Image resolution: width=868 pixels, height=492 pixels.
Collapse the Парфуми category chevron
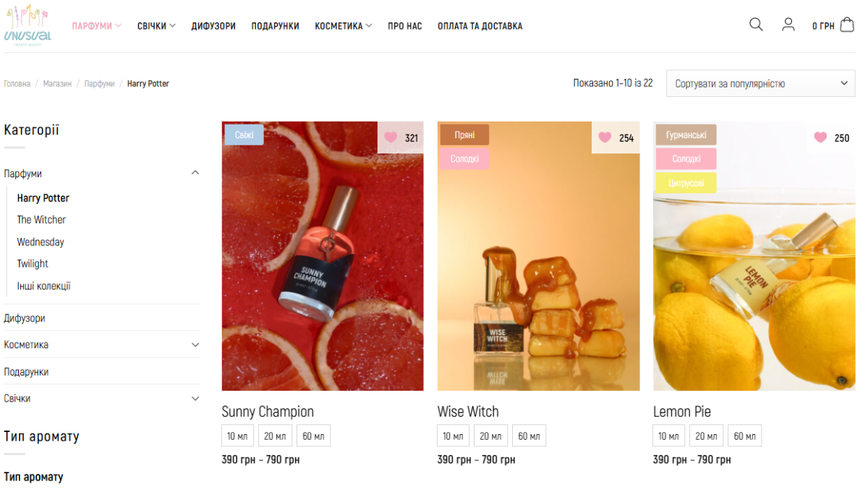(195, 173)
